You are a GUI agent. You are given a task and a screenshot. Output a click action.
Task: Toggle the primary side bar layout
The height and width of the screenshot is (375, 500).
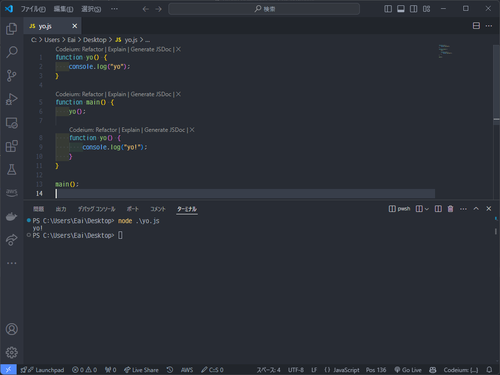coord(388,9)
